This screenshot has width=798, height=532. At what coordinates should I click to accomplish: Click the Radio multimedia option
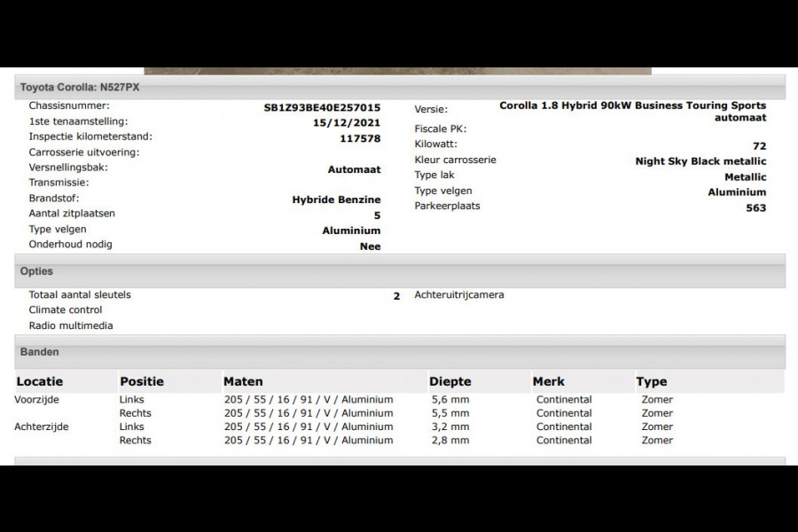point(71,325)
